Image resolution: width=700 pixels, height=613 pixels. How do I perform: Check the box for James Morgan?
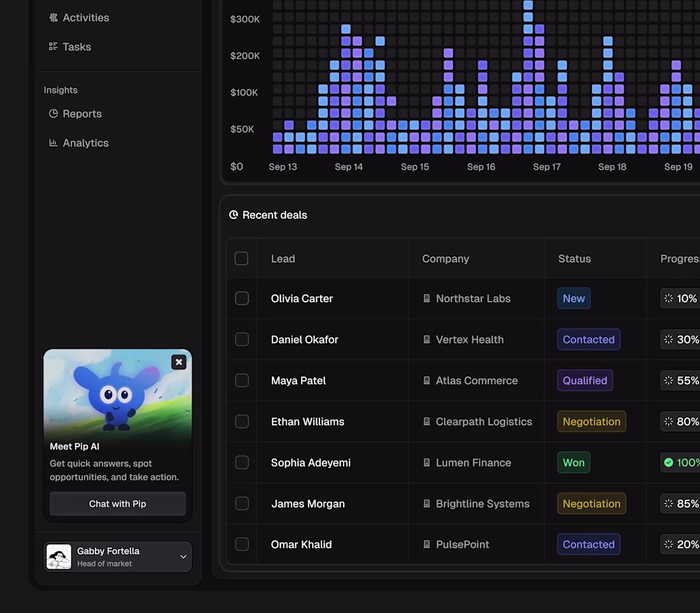coord(242,504)
